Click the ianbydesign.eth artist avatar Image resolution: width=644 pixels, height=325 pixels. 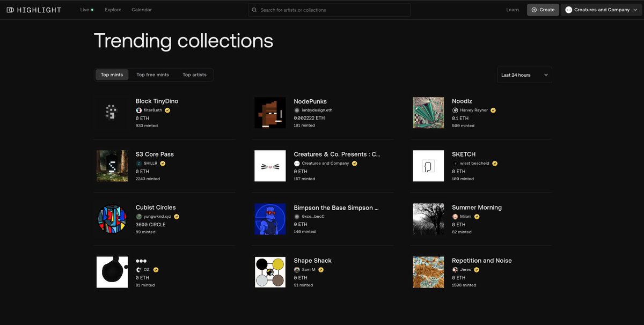click(297, 110)
